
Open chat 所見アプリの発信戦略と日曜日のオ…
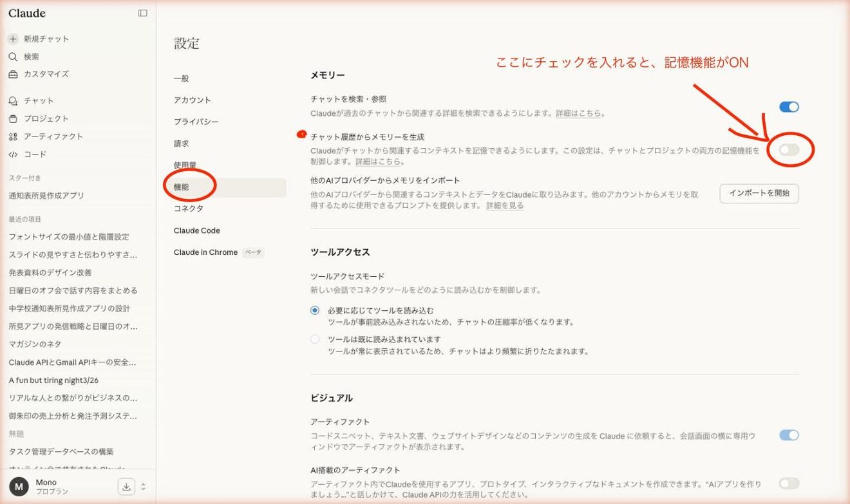[x=73, y=326]
